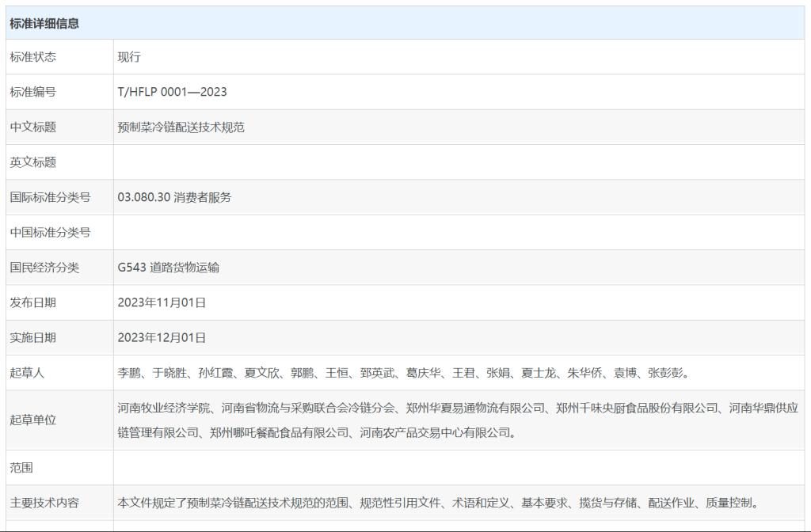Click the 国际标准分类号 row label
Screen dimensions: 811x532
pos(50,197)
